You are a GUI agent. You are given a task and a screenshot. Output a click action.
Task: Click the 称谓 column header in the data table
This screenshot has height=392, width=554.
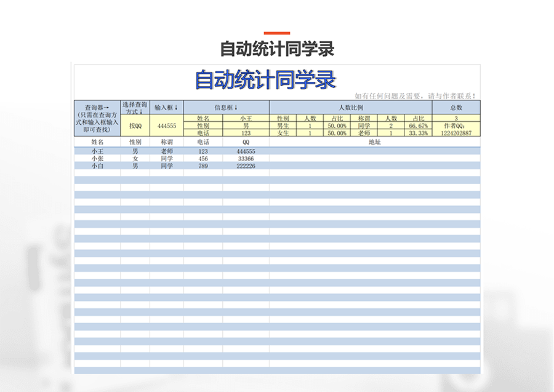(167, 142)
